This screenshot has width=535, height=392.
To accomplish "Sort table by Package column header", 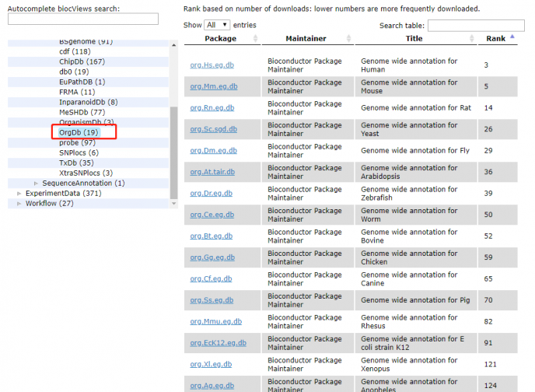I will click(x=220, y=38).
